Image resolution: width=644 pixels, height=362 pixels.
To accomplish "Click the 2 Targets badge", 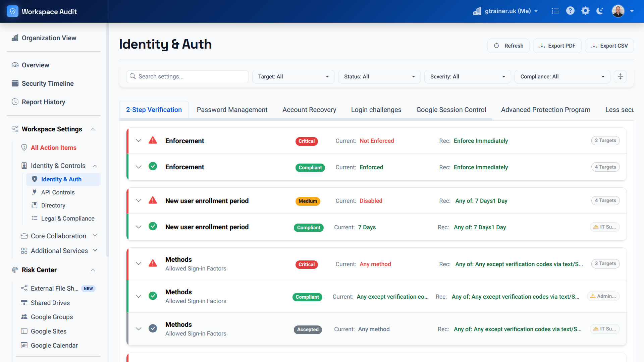I will pos(605,140).
